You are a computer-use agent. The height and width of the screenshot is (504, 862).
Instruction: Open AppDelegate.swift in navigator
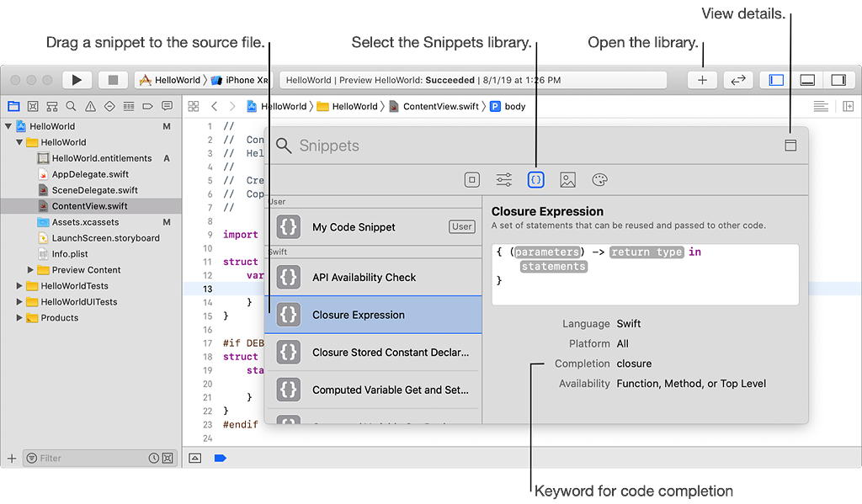point(91,174)
